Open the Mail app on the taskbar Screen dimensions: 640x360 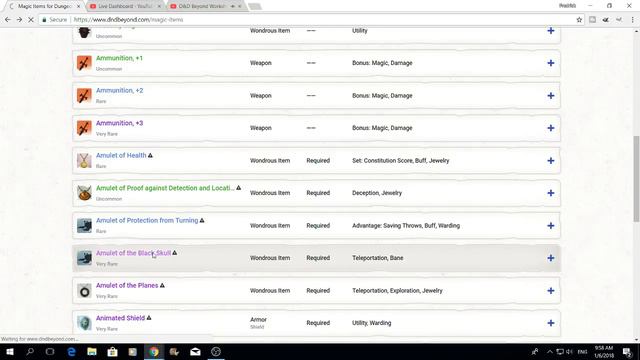coord(195,351)
